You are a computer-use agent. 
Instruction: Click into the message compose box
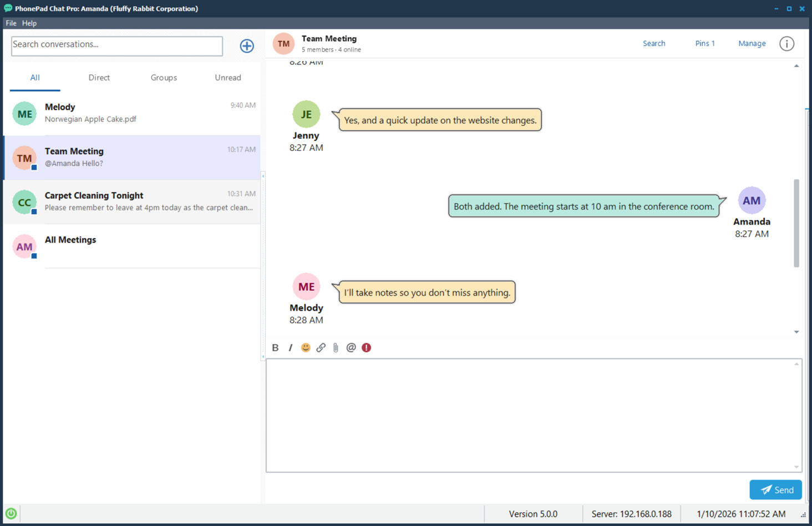pyautogui.click(x=534, y=416)
